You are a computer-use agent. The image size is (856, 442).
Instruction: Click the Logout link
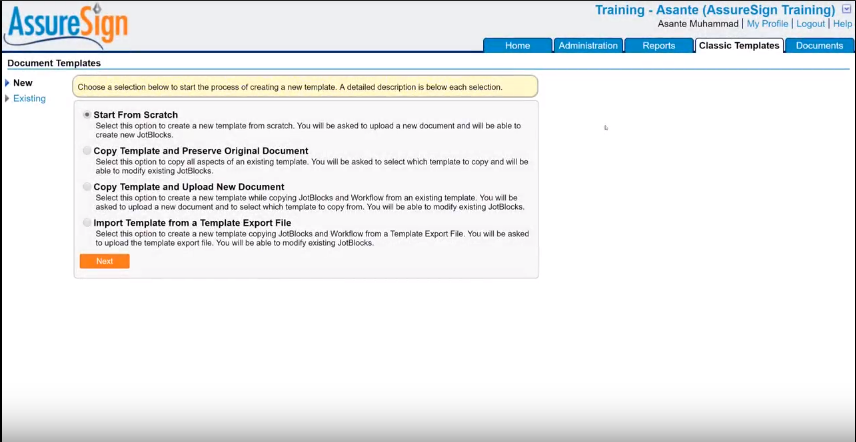tap(810, 23)
